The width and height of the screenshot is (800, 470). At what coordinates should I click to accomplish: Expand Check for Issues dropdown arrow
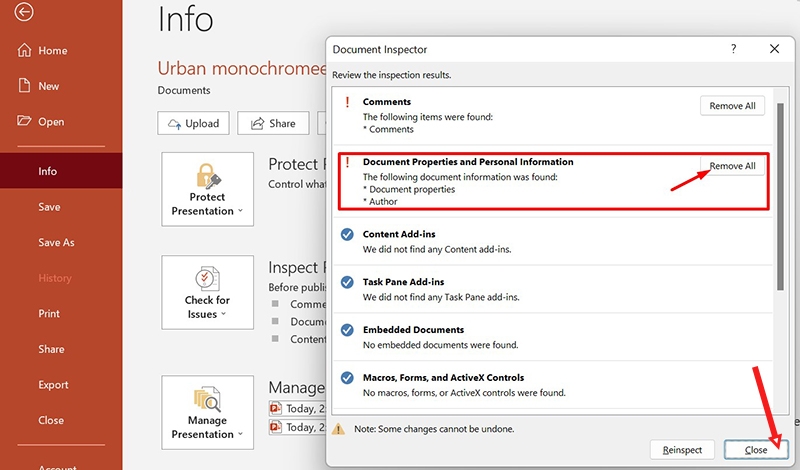pos(223,314)
